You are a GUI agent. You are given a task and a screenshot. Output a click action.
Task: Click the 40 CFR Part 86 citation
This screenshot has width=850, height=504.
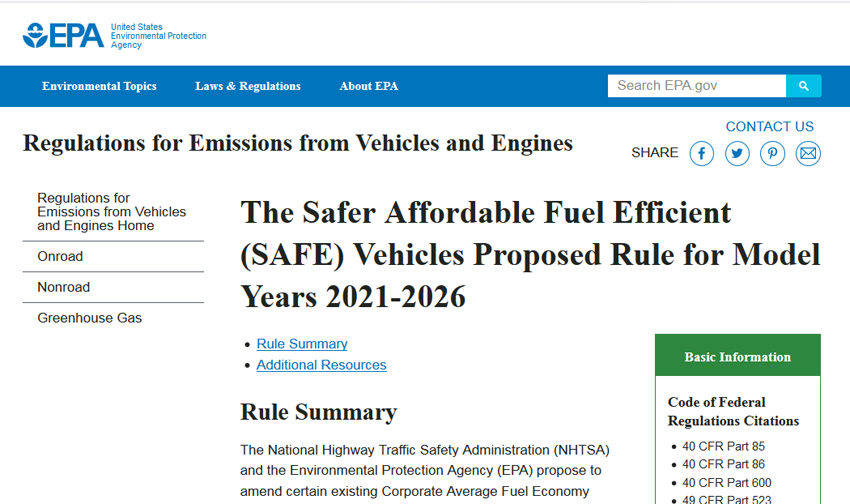(x=723, y=464)
